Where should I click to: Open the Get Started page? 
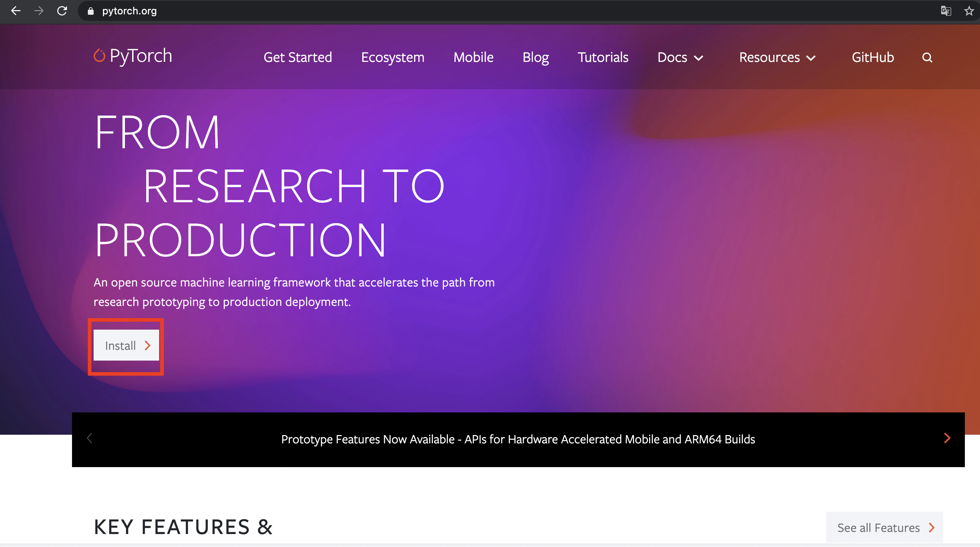[x=297, y=58]
